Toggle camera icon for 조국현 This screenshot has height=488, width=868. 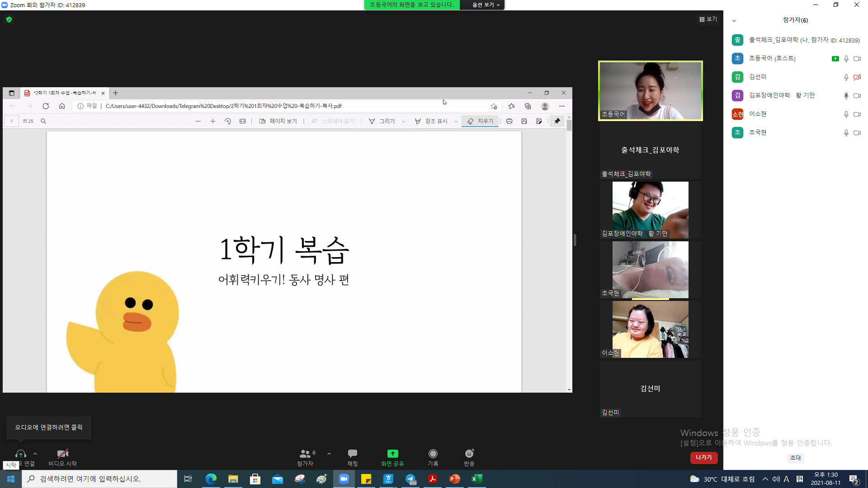tap(857, 133)
